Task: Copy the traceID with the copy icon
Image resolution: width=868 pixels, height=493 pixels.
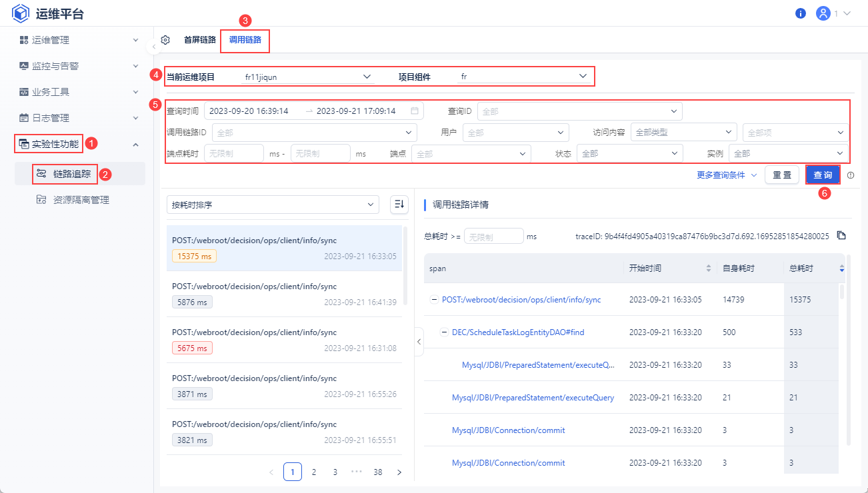Action: [841, 236]
